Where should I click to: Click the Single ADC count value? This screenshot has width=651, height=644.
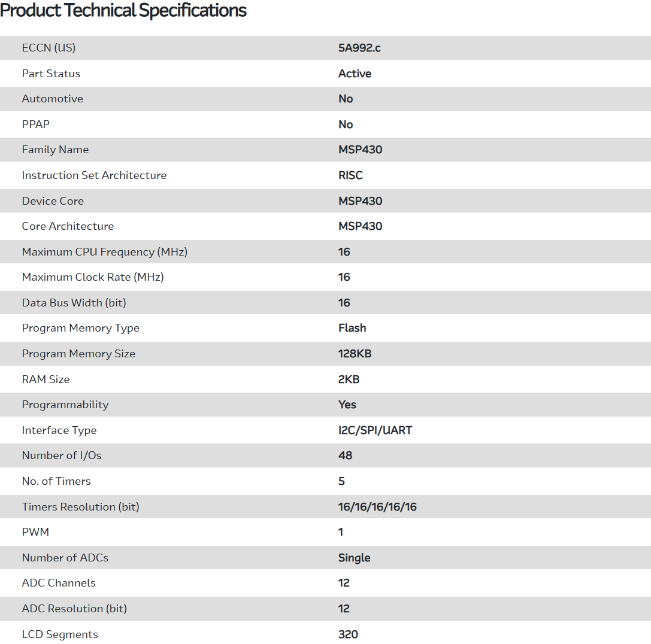(354, 558)
